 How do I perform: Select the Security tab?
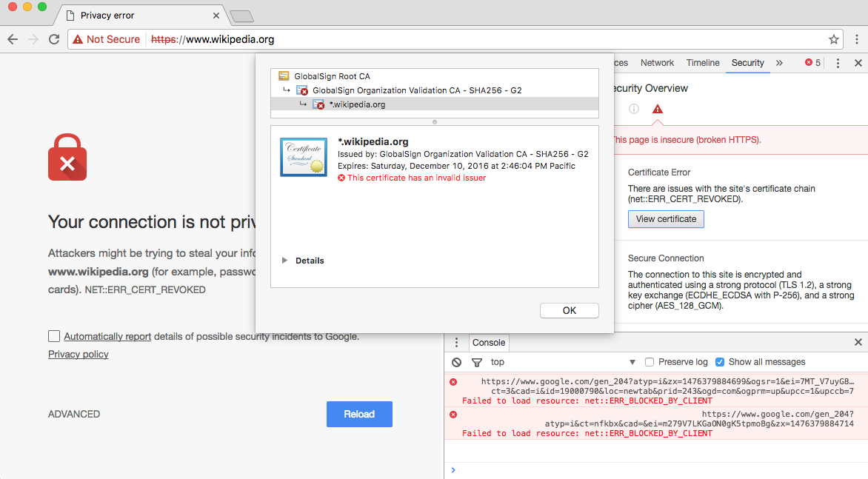point(748,63)
